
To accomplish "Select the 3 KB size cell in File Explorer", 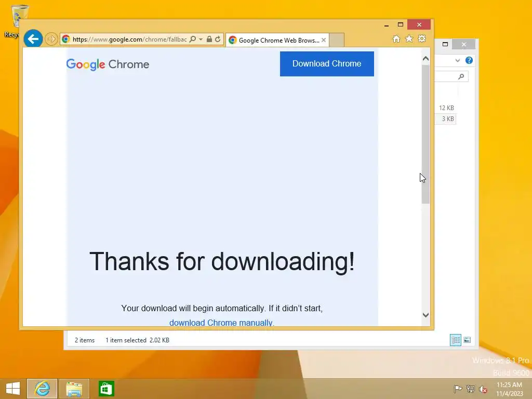I will tap(447, 119).
